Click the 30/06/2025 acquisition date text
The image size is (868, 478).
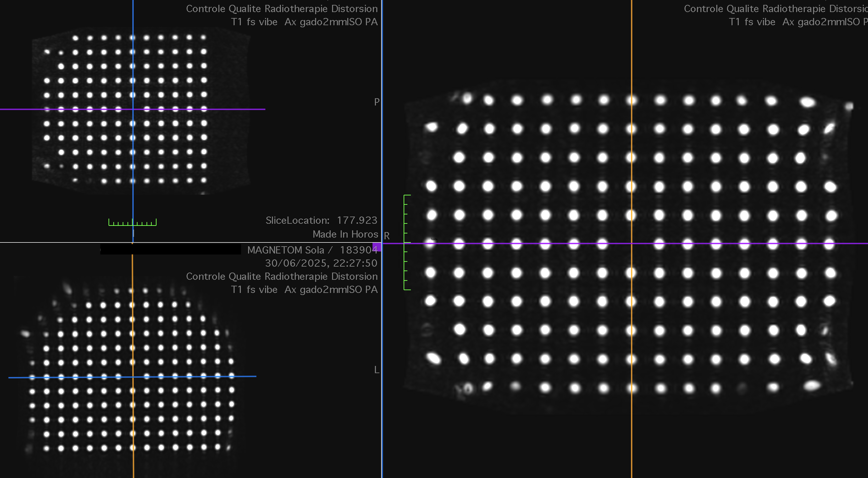point(321,263)
